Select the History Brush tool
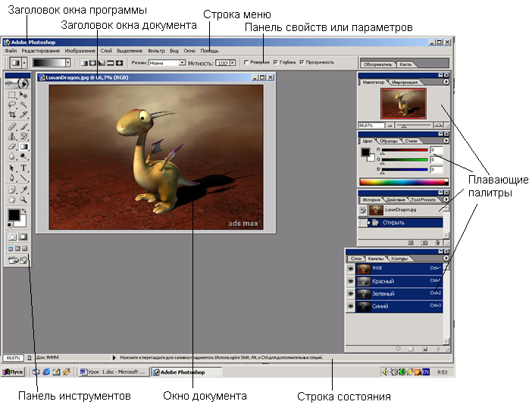Image resolution: width=532 pixels, height=411 pixels. [x=23, y=136]
